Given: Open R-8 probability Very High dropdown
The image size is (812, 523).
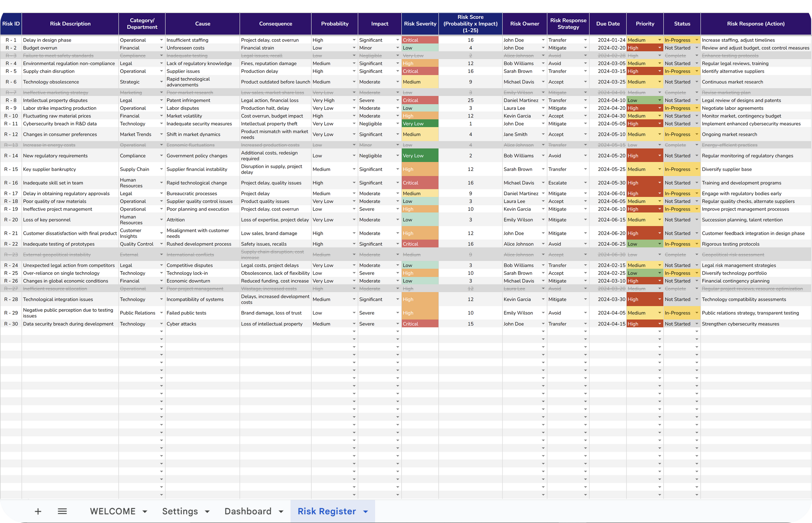Looking at the screenshot, I should point(354,101).
